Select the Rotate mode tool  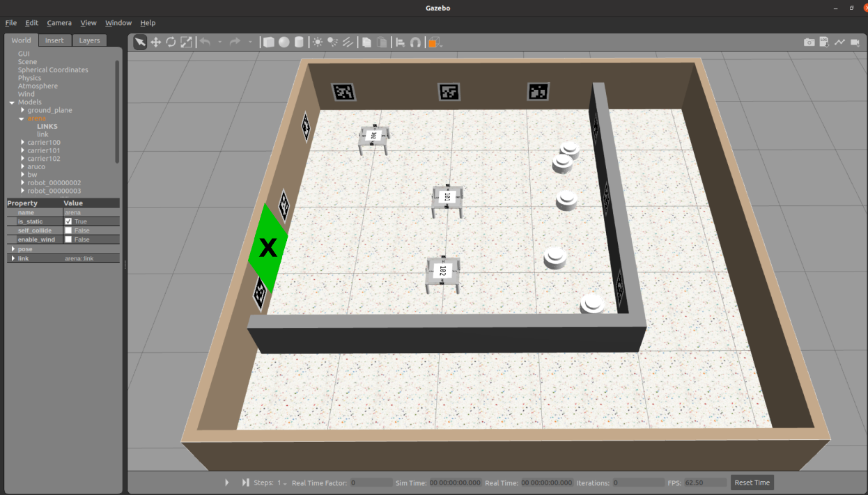coord(171,42)
